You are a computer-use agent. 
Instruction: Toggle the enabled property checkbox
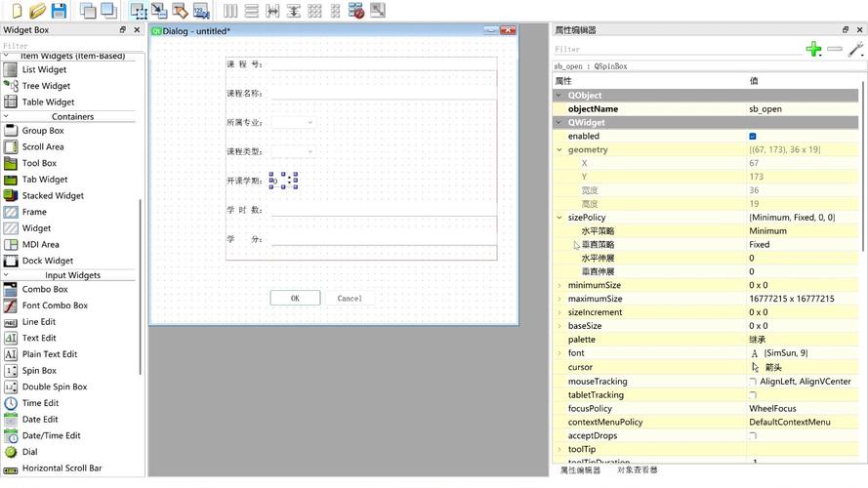click(x=753, y=136)
